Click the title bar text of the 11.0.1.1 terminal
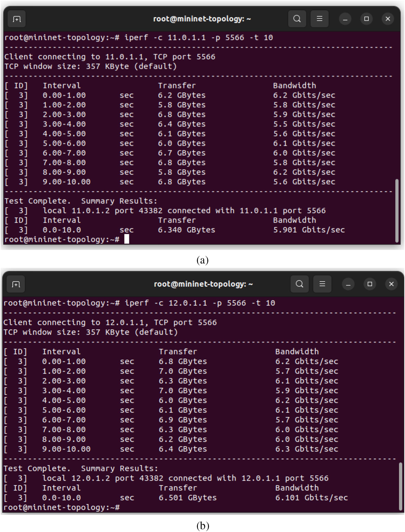Screen dimensions: 405x532 (x=202, y=19)
